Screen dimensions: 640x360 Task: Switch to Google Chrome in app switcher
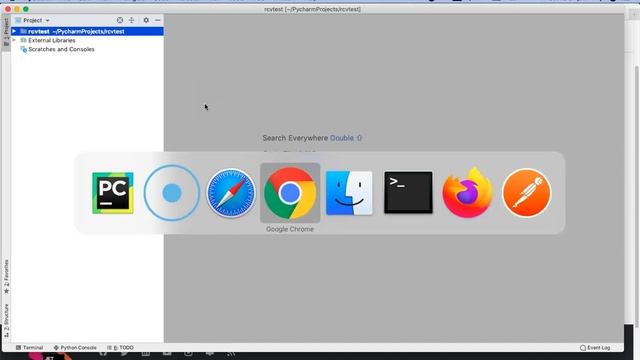tap(290, 193)
